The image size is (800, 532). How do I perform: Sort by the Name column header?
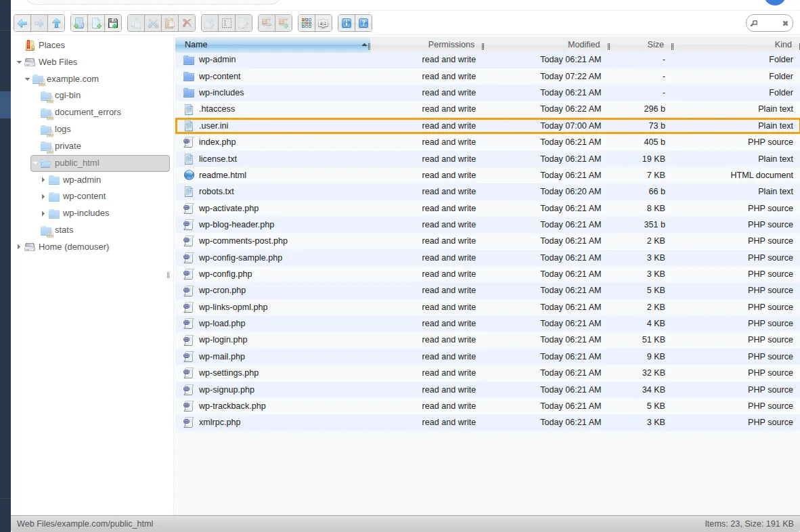(273, 45)
